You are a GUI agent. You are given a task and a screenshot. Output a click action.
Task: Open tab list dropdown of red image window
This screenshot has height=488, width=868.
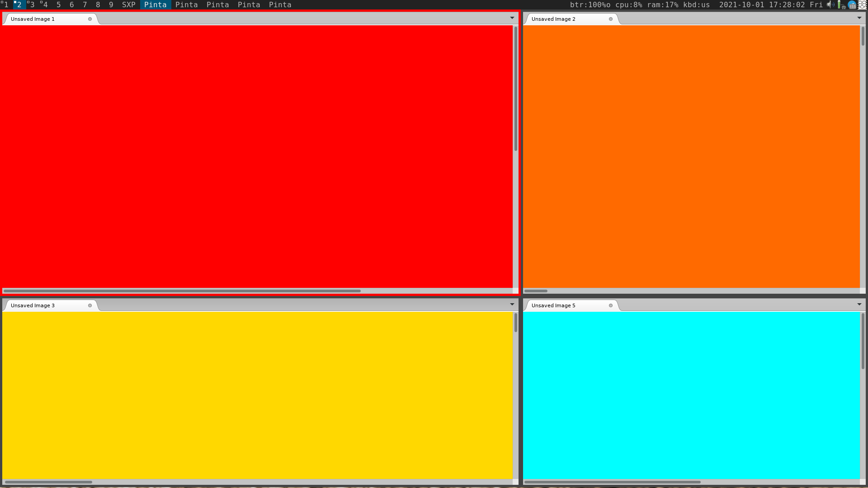click(x=512, y=18)
